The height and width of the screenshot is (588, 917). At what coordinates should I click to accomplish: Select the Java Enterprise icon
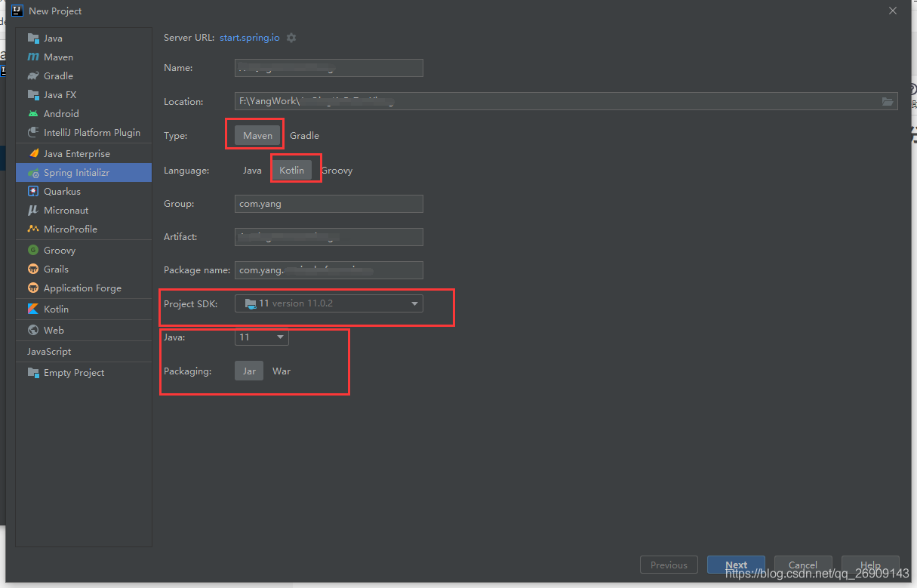point(33,153)
